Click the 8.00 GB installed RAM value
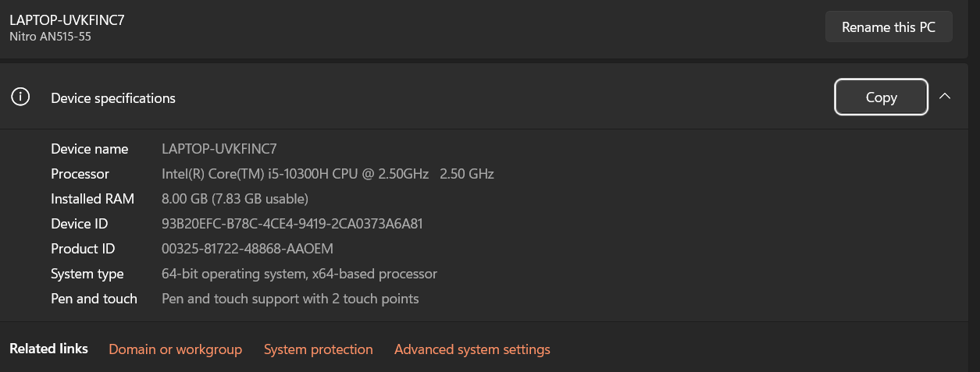Screen dimensions: 980x372 pos(234,199)
